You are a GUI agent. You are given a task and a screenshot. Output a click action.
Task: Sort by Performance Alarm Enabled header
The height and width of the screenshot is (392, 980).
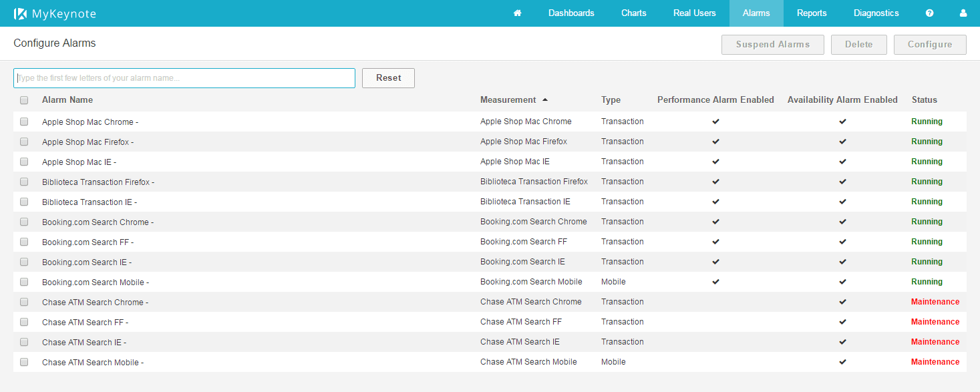(715, 100)
